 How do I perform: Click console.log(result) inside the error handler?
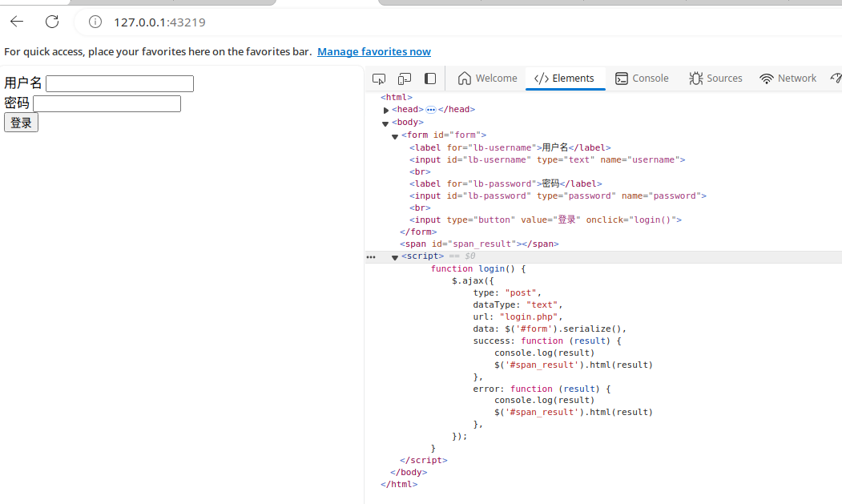tap(545, 400)
